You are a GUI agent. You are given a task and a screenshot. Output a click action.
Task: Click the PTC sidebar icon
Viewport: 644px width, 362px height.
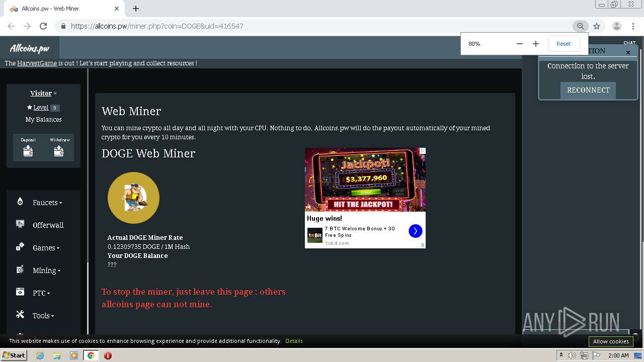coord(20,292)
